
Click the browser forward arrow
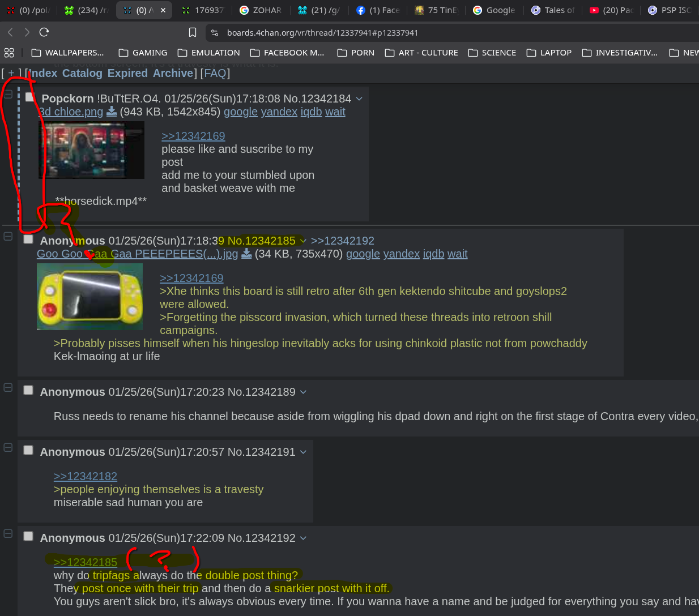coord(27,32)
